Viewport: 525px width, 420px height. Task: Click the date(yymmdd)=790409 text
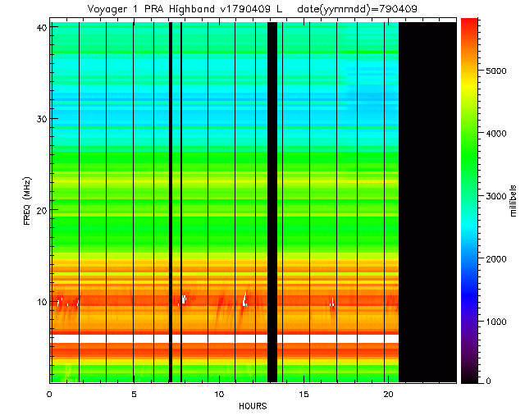[358, 9]
